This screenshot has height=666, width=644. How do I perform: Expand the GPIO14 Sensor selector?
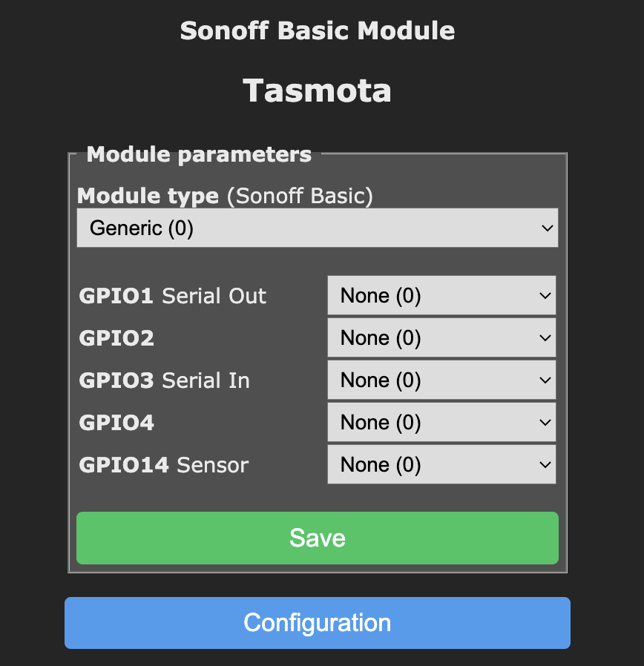[441, 465]
